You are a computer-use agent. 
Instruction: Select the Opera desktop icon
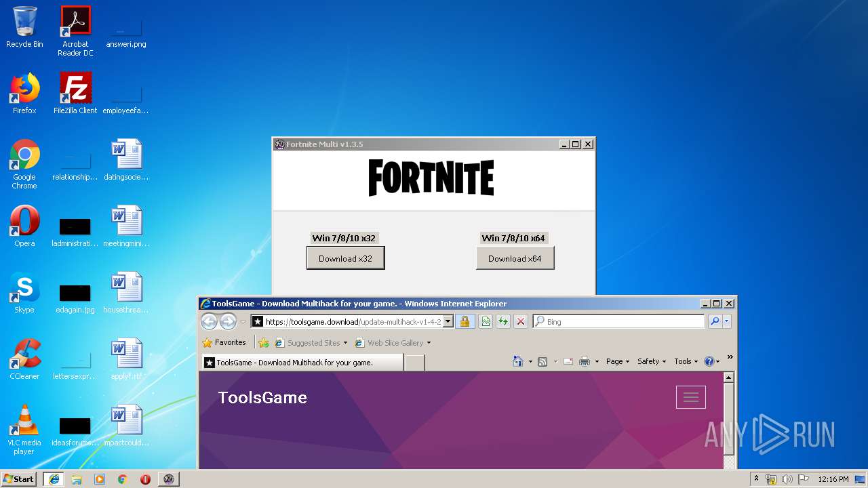(24, 226)
